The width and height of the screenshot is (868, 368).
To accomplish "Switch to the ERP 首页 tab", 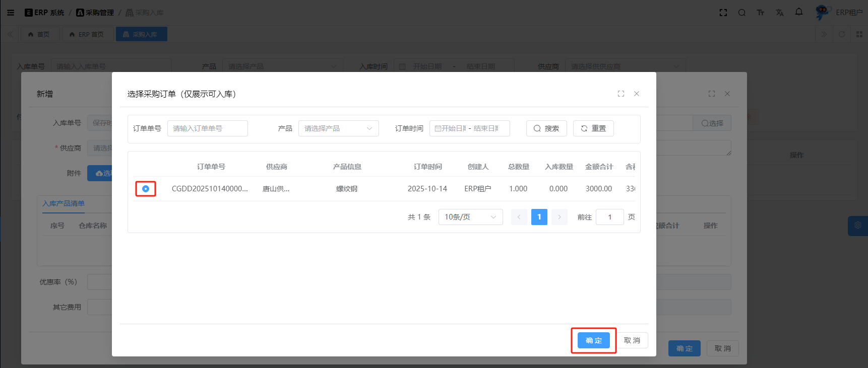I will coord(87,34).
